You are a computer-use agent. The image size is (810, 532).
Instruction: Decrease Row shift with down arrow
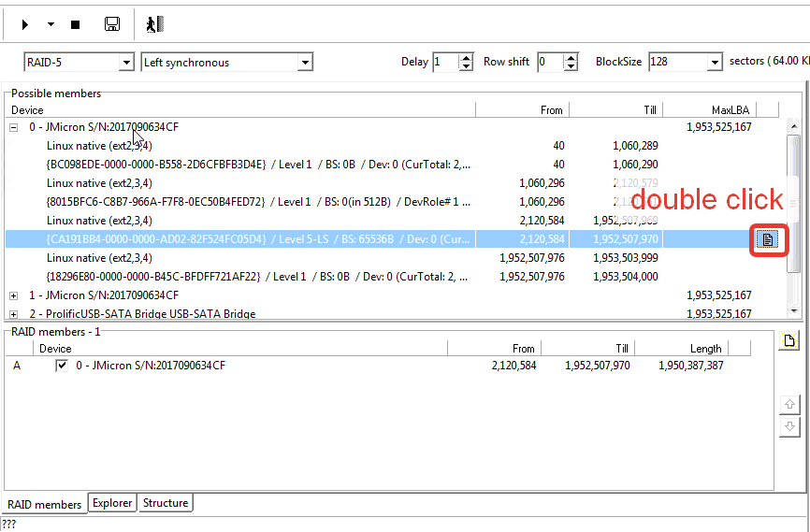571,66
